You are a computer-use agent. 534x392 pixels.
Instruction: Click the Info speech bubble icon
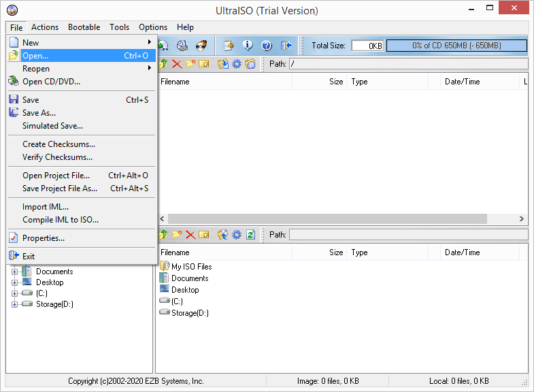[x=248, y=46]
